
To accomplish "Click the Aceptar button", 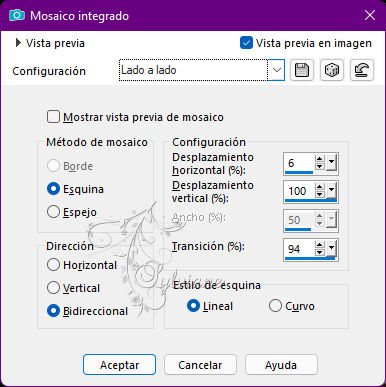I will 119,365.
